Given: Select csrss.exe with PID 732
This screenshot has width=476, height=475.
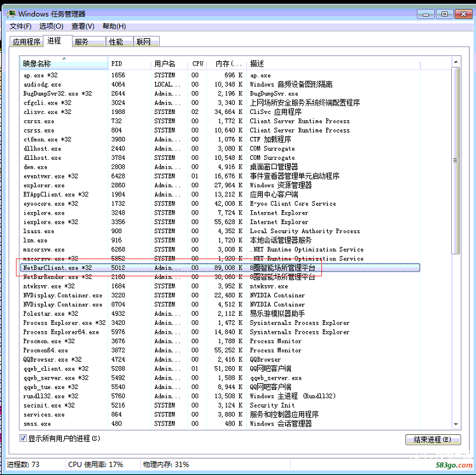Looking at the screenshot, I should tap(220, 121).
